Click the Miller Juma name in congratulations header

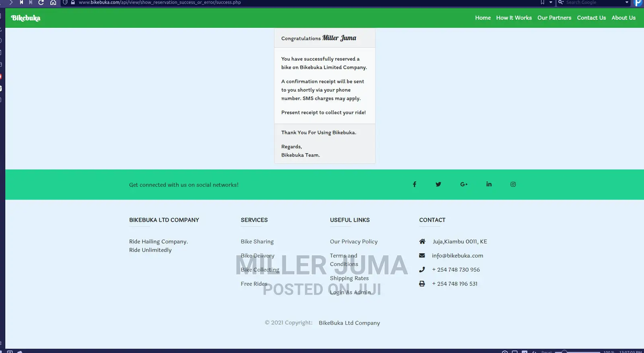[339, 38]
